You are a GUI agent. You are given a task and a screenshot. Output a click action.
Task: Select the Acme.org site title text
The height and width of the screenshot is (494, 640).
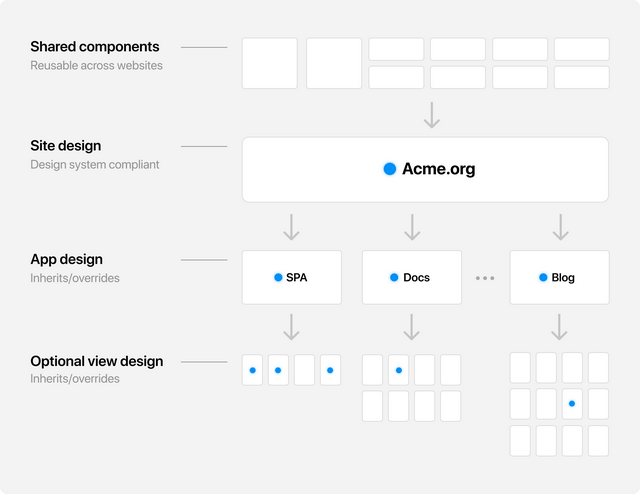pos(438,169)
